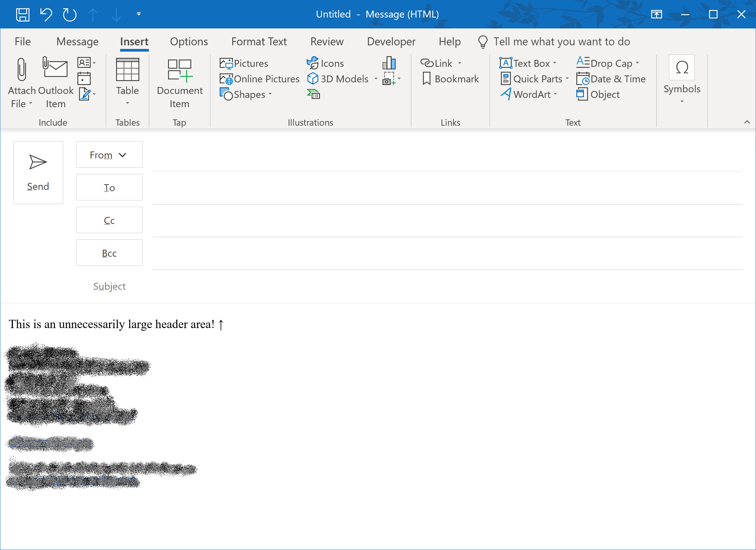Open the WordArt gallery dropdown
The height and width of the screenshot is (550, 756).
(555, 95)
